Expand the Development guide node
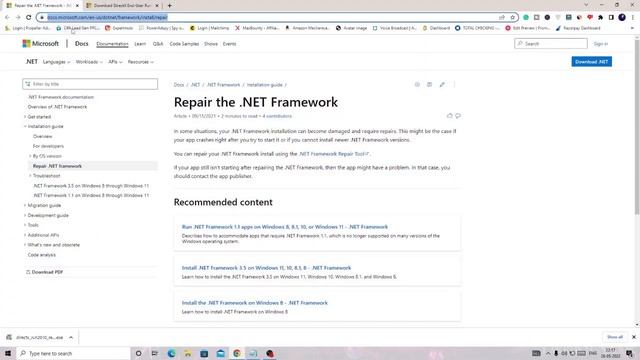The height and width of the screenshot is (360, 640). [x=25, y=215]
